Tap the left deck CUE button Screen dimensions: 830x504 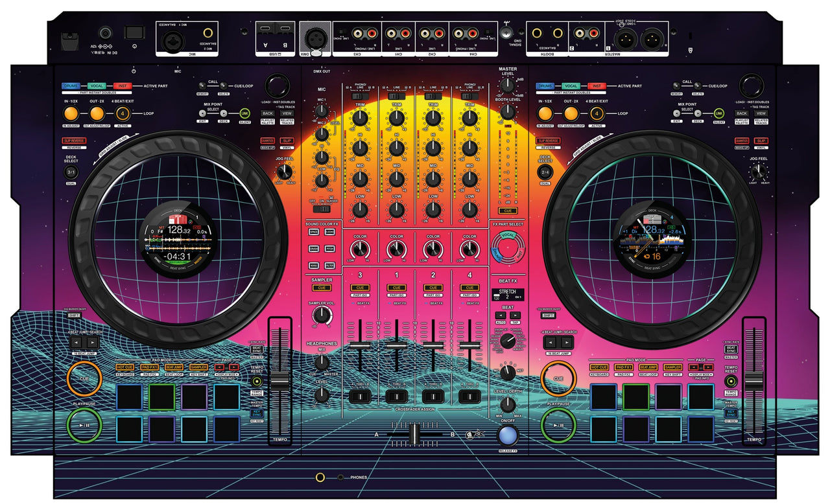84,378
